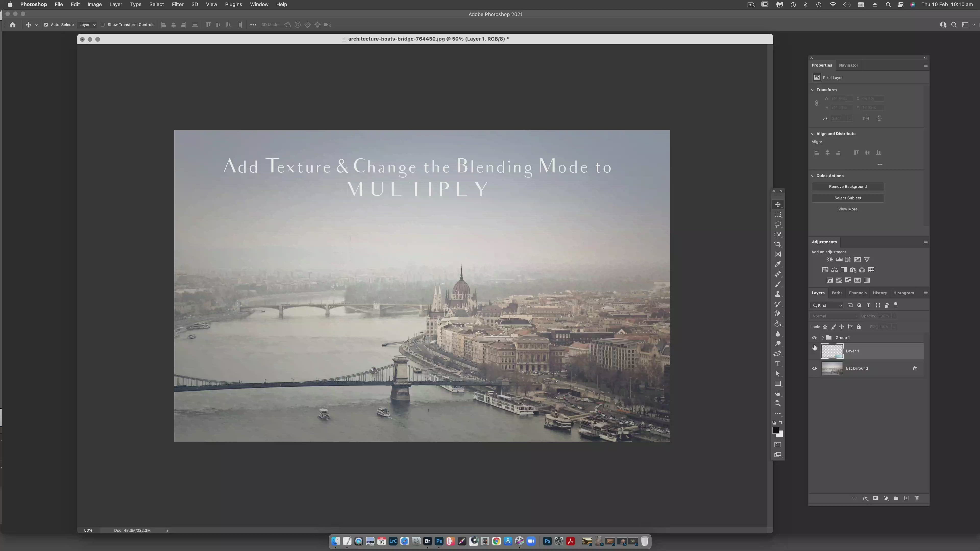Enable Show Transform Controls checkbox
980x551 pixels.
(103, 25)
